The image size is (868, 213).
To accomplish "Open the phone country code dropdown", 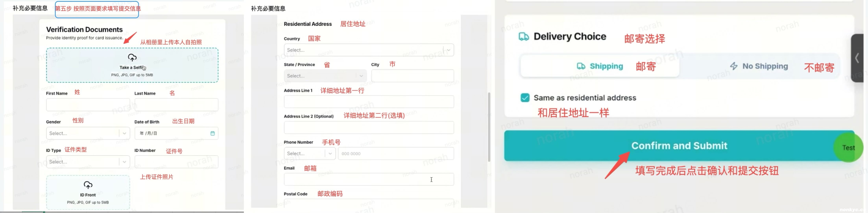I will click(310, 154).
